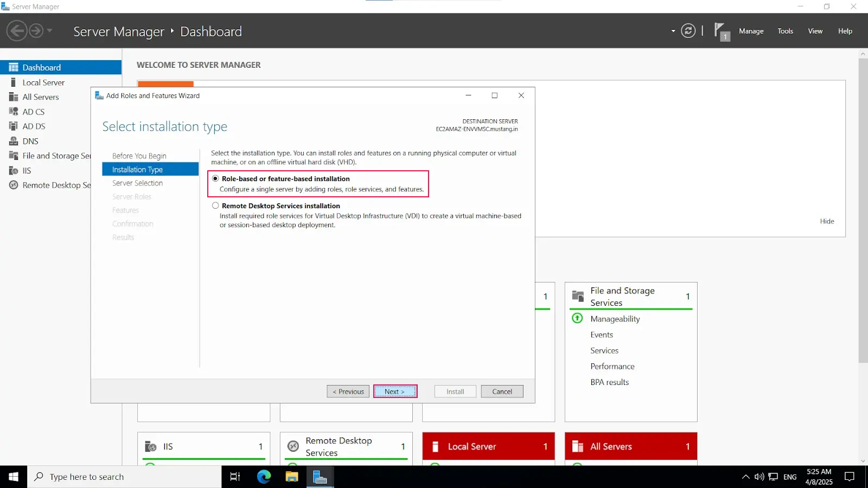Open the Tools menu
Viewport: 868px width, 488px height.
tap(785, 31)
